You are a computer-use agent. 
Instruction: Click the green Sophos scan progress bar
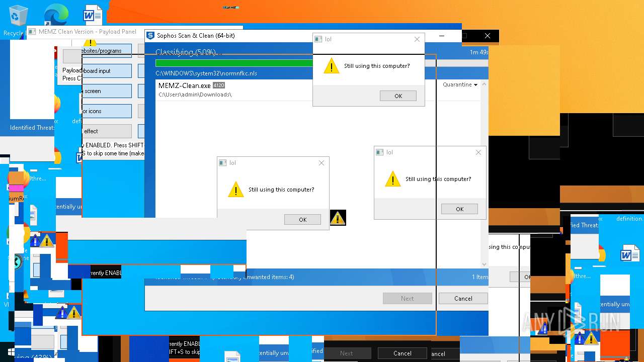[234, 63]
